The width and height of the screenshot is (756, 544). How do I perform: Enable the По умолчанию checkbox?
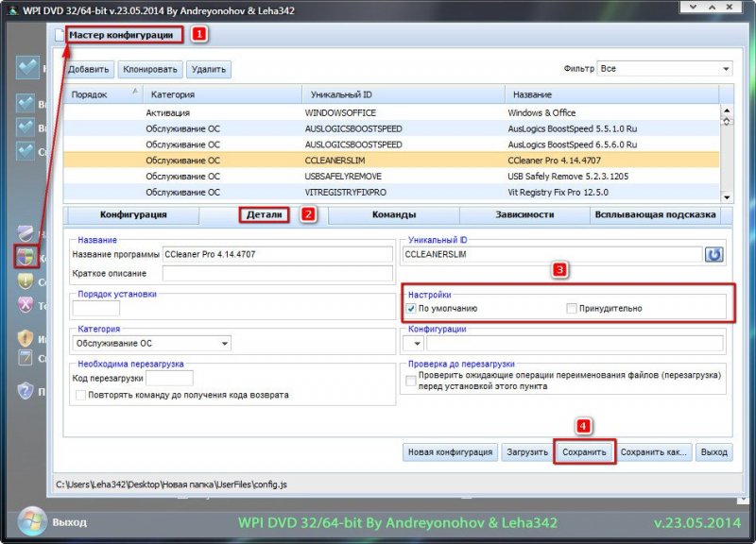point(411,309)
